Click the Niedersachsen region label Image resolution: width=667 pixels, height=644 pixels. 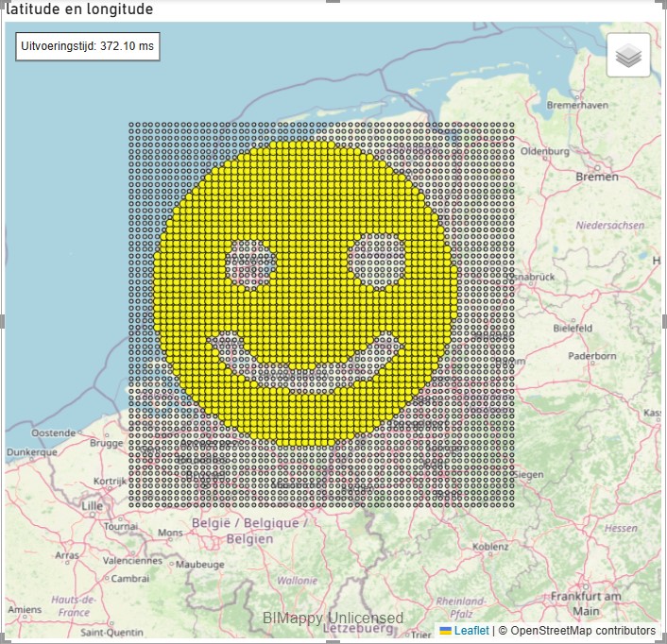click(x=609, y=226)
